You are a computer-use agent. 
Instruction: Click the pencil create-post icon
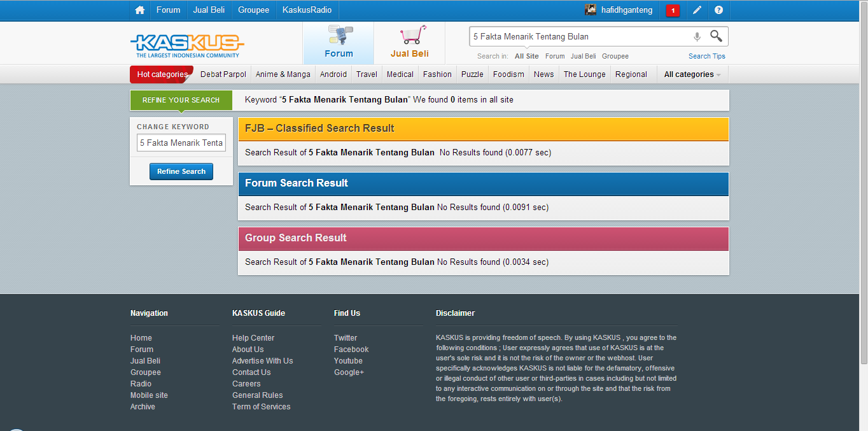[697, 10]
